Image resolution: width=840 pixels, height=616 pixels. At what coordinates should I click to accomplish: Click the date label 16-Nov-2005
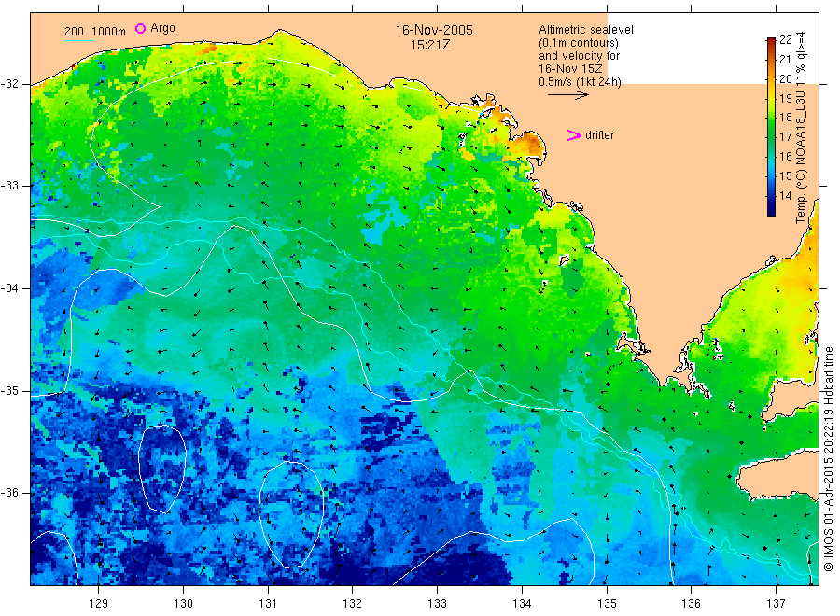pyautogui.click(x=434, y=30)
